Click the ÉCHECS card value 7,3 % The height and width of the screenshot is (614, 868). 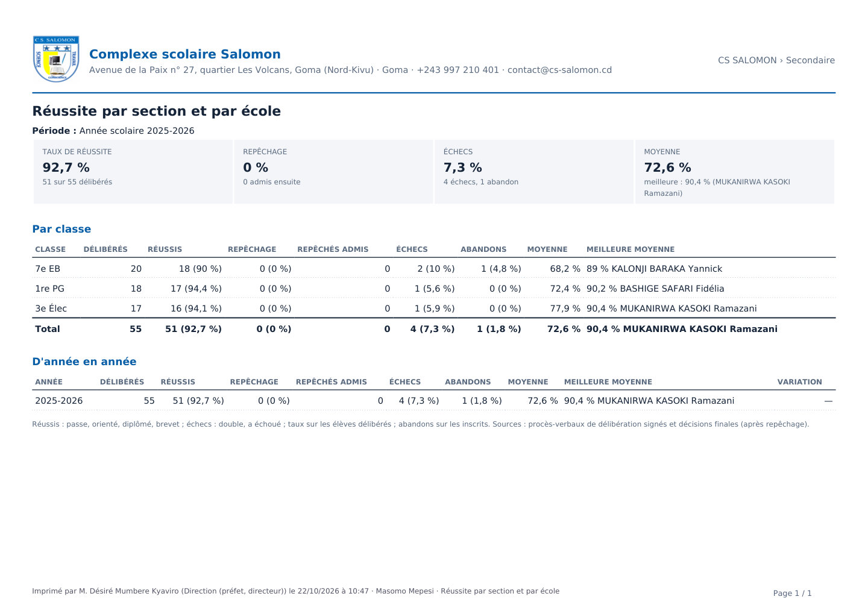pos(463,168)
